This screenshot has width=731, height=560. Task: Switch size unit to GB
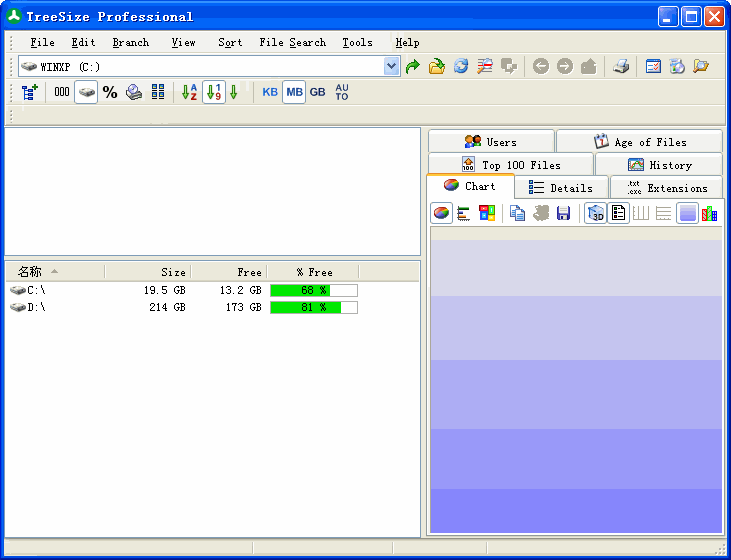click(x=317, y=93)
